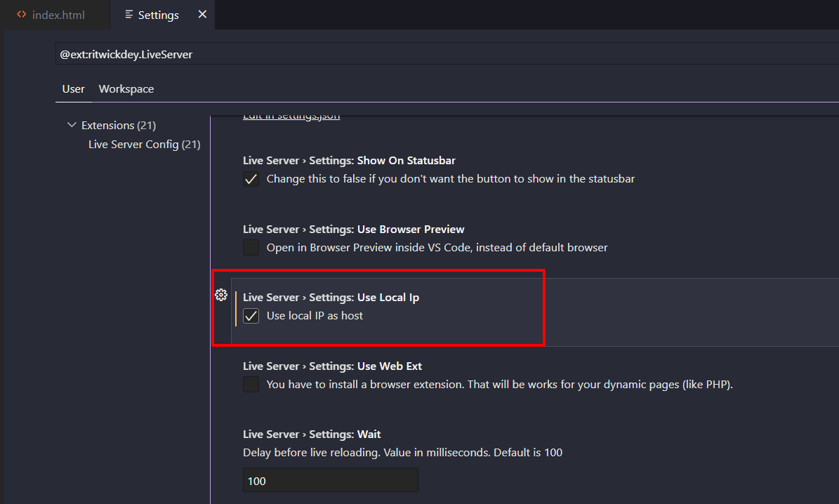This screenshot has width=839, height=504.
Task: Click 'Open in Browser Preview inside VS Code' text
Action: tap(437, 248)
